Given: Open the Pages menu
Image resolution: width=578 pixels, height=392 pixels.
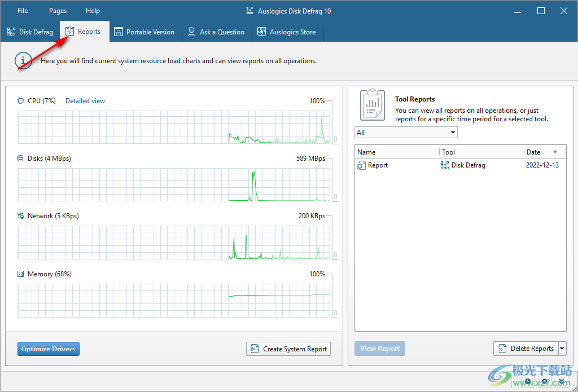Looking at the screenshot, I should (58, 11).
